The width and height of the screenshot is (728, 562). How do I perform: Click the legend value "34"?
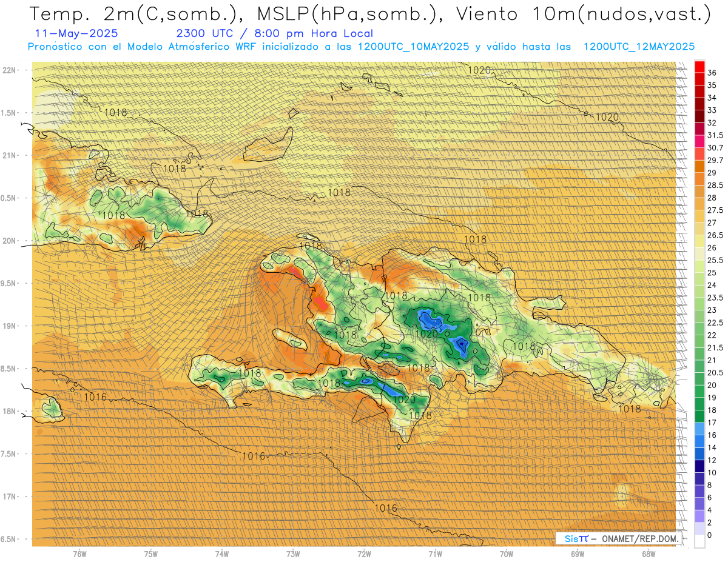(x=712, y=98)
